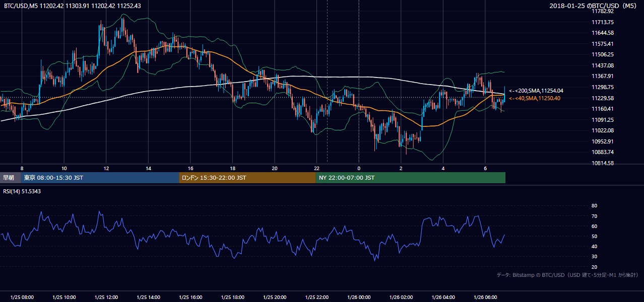
Task: Click price axis value 11367.91
Action: 603,76
